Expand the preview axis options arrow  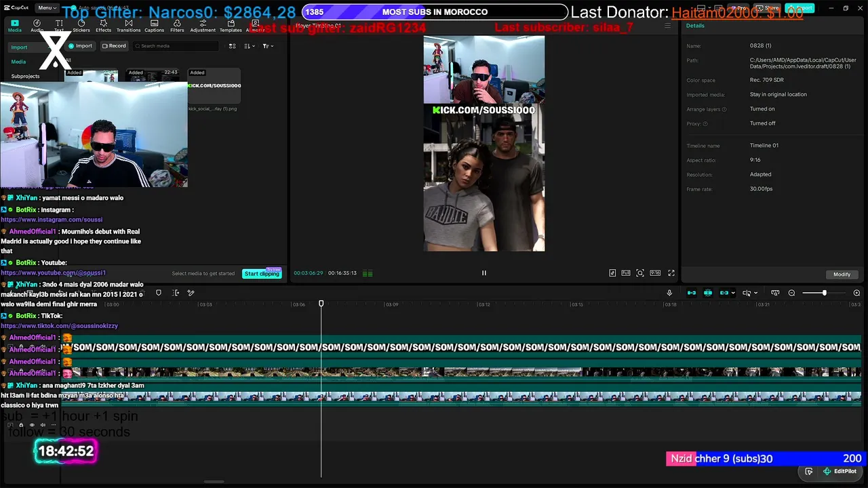tap(755, 293)
